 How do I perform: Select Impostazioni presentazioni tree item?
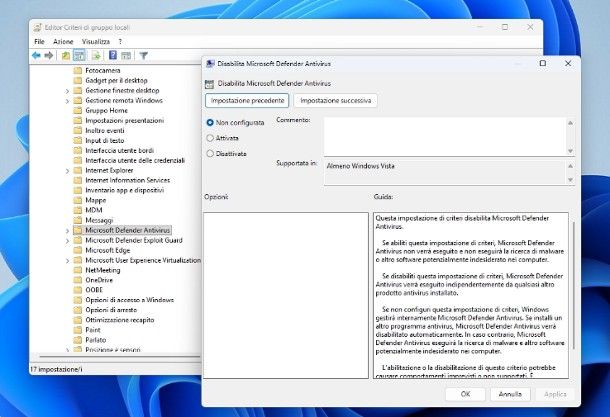(x=124, y=121)
